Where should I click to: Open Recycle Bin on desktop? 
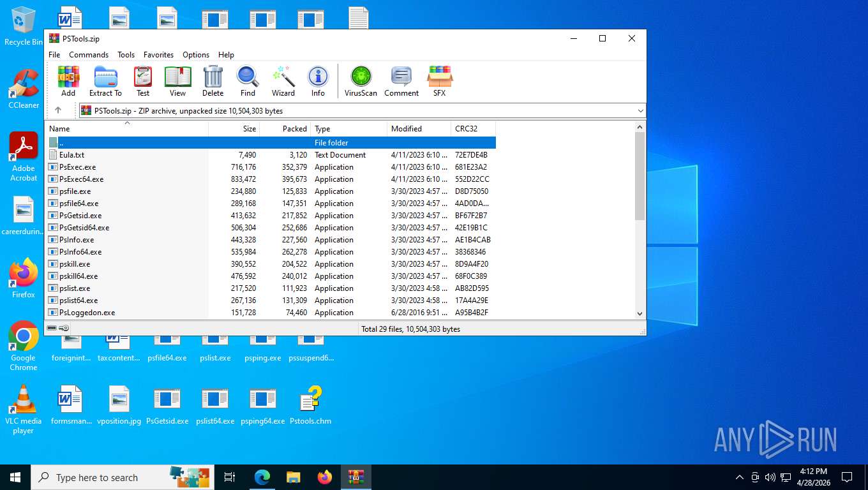point(23,27)
